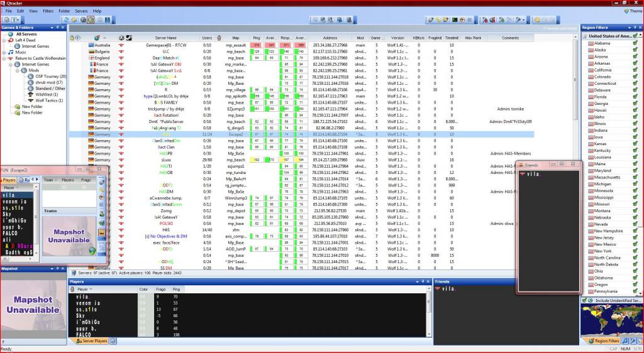Viewport: 644px width, 353px height.
Task: Click the globe icon on FUN window mapshot
Action: click(x=92, y=251)
